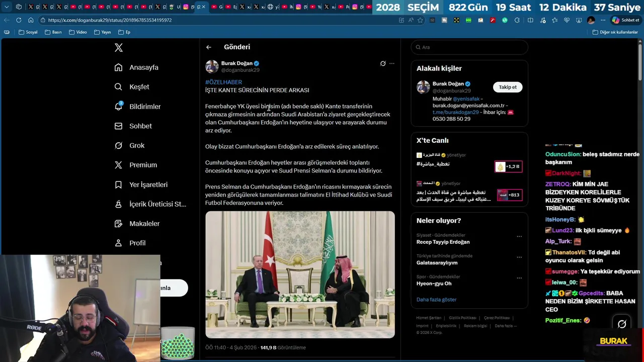Click the address bar URL

click(110, 20)
